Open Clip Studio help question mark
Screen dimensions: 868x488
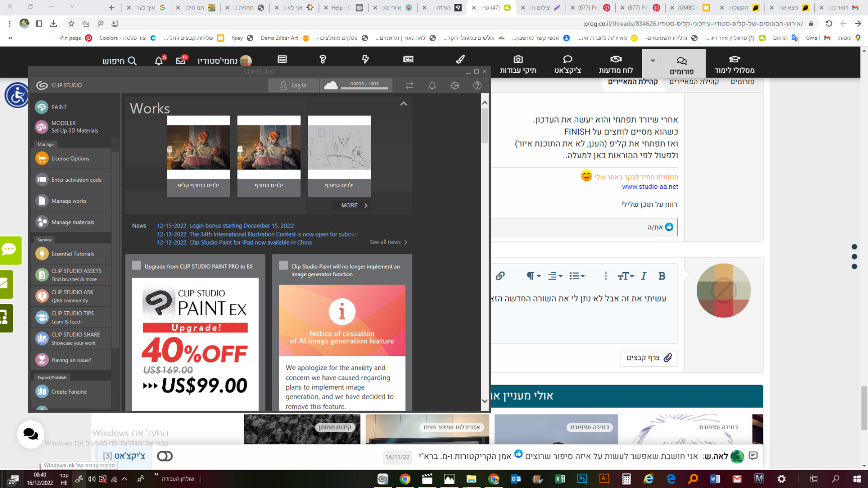(x=477, y=85)
